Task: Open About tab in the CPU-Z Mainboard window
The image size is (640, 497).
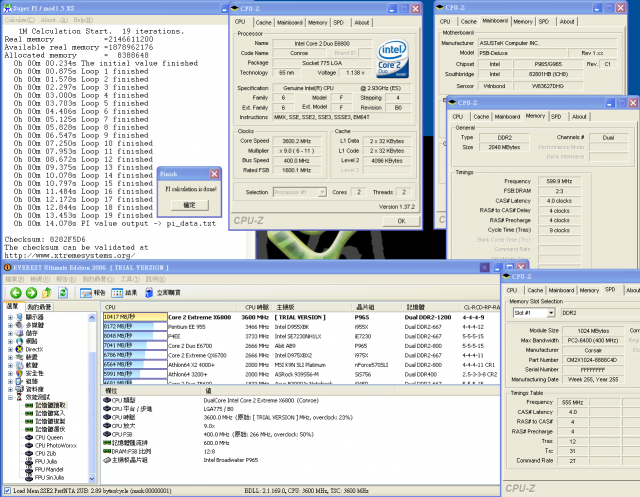Action: pos(567,22)
